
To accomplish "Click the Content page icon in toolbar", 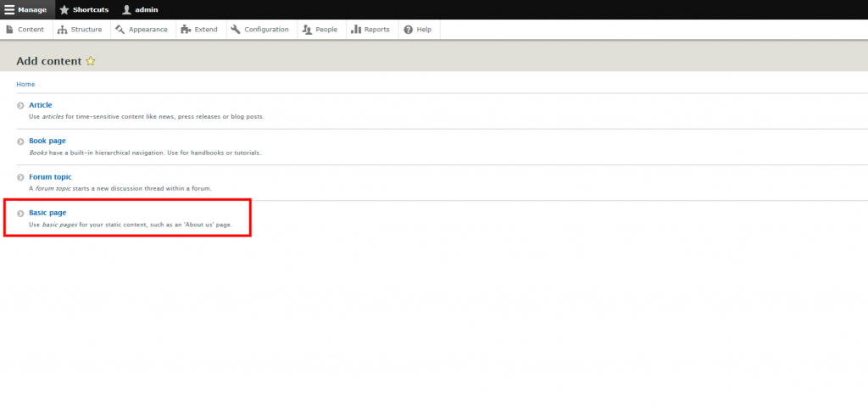I will click(x=9, y=30).
